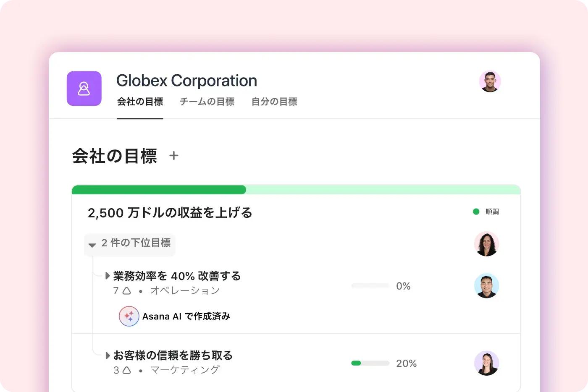
Task: Open the owner avatar for 業務効率を 40% 改善する
Action: click(x=486, y=286)
